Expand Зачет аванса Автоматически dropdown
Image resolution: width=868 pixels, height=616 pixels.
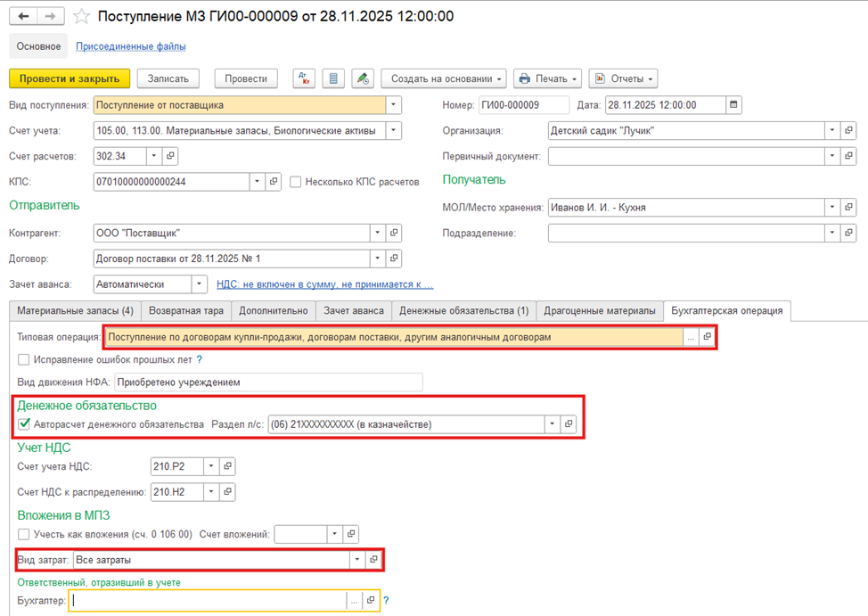[200, 284]
